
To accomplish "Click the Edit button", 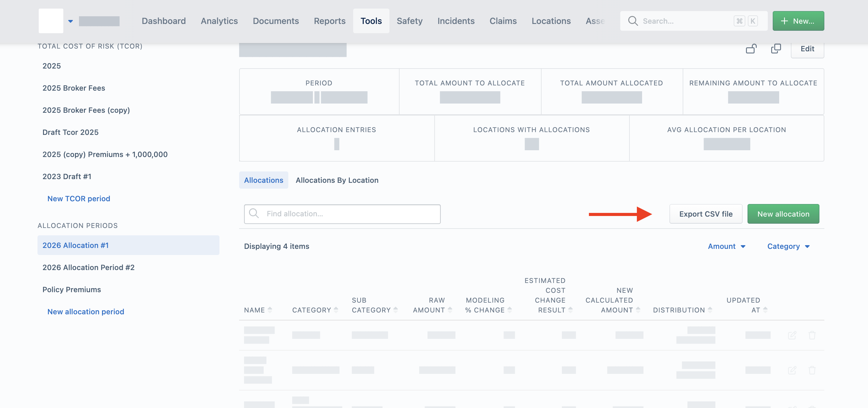I will click(x=807, y=49).
